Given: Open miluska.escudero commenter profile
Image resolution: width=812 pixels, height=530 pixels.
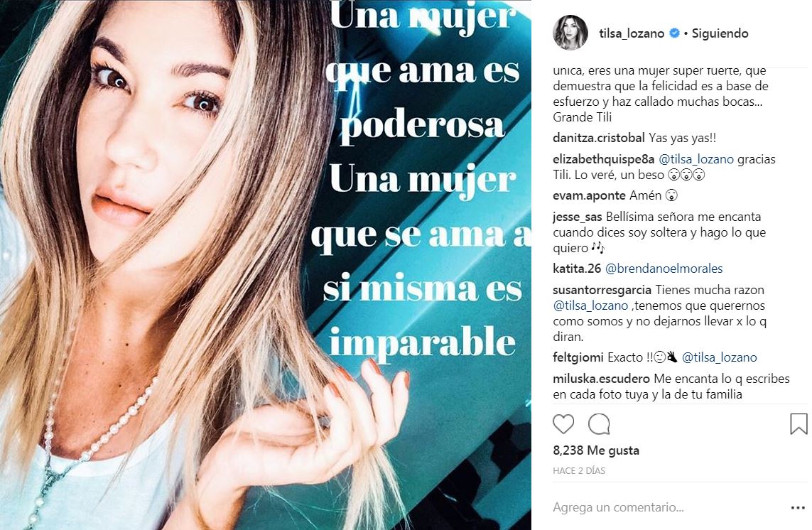Looking at the screenshot, I should pos(601,378).
